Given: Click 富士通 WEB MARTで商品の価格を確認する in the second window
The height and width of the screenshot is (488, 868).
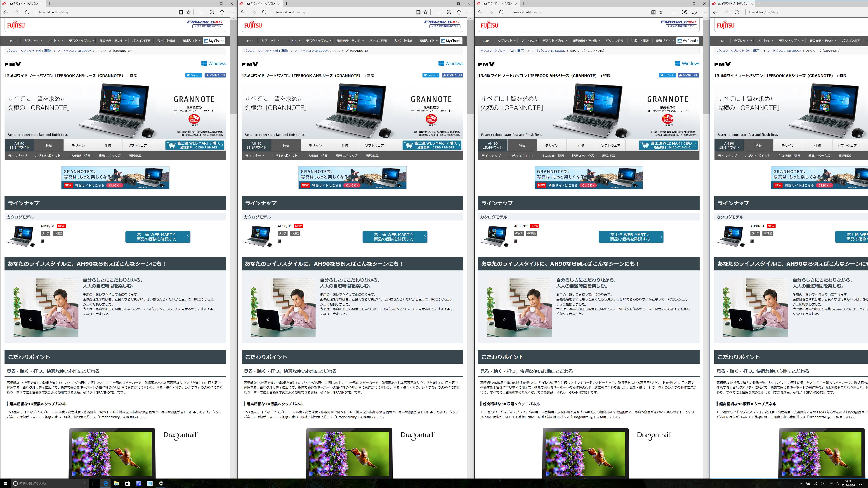Looking at the screenshot, I should pos(395,237).
